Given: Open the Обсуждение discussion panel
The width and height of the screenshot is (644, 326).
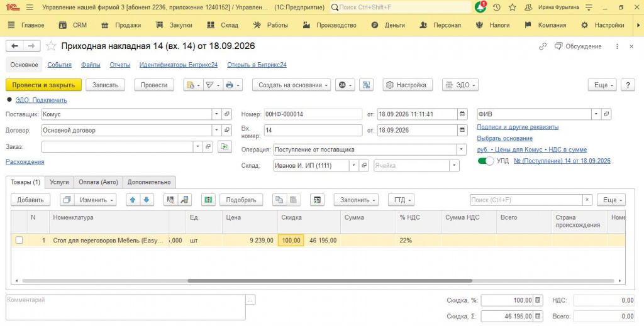Looking at the screenshot, I should point(578,46).
